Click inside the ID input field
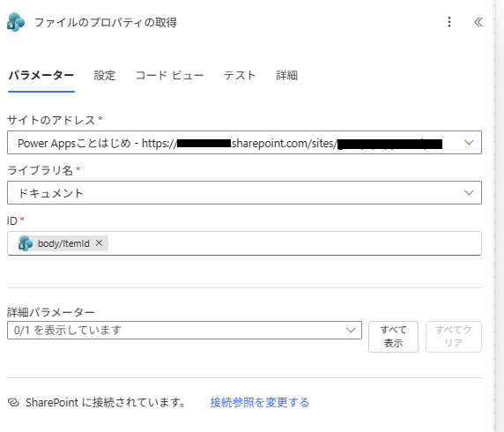The image size is (504, 432). pyautogui.click(x=244, y=243)
